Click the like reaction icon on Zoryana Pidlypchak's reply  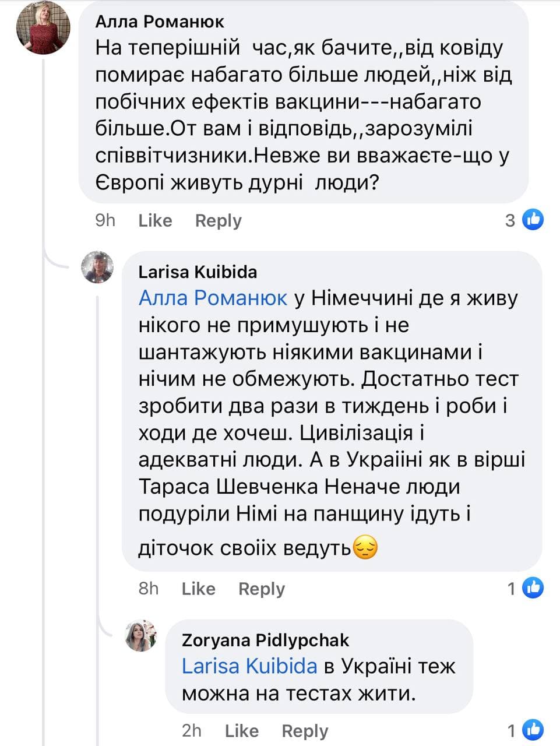533,730
